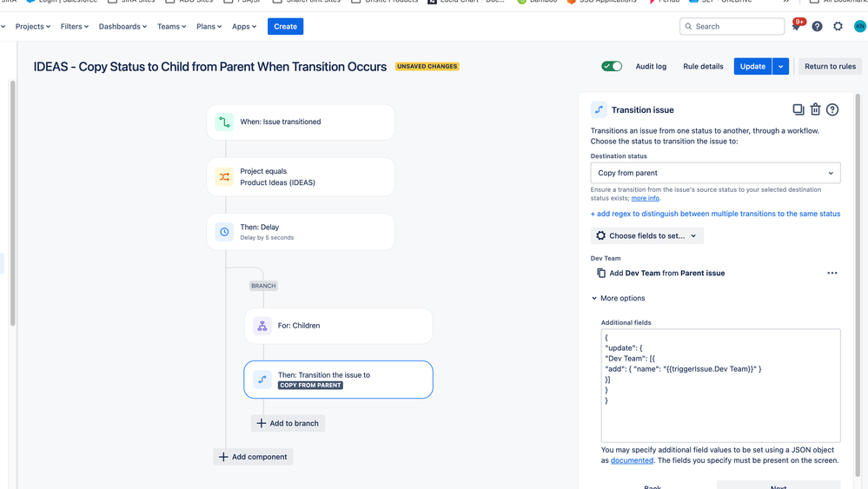Image resolution: width=868 pixels, height=489 pixels.
Task: Open help for Transition issue component
Action: [x=832, y=109]
